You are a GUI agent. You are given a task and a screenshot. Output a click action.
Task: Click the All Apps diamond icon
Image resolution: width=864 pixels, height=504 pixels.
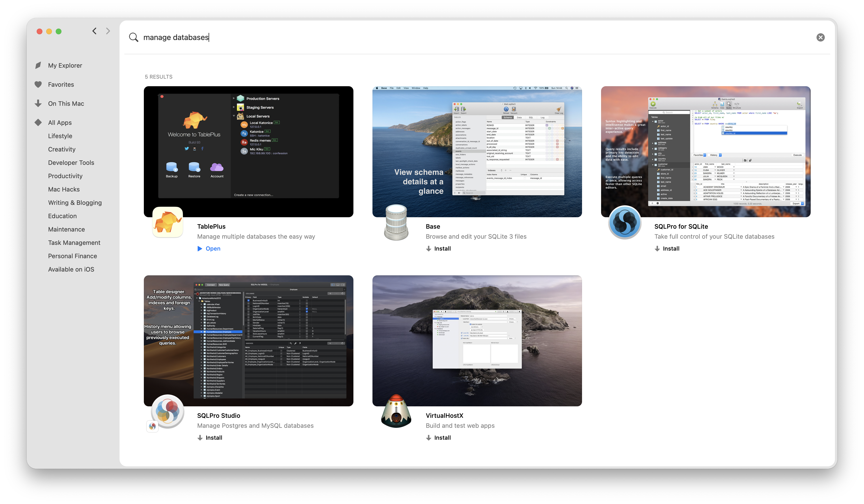click(38, 122)
